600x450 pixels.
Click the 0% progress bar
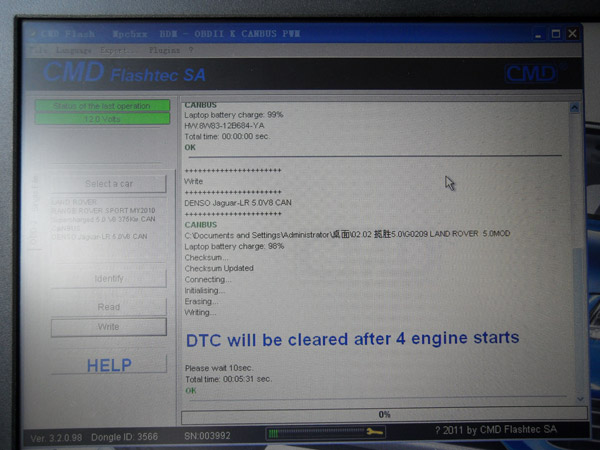pos(384,415)
